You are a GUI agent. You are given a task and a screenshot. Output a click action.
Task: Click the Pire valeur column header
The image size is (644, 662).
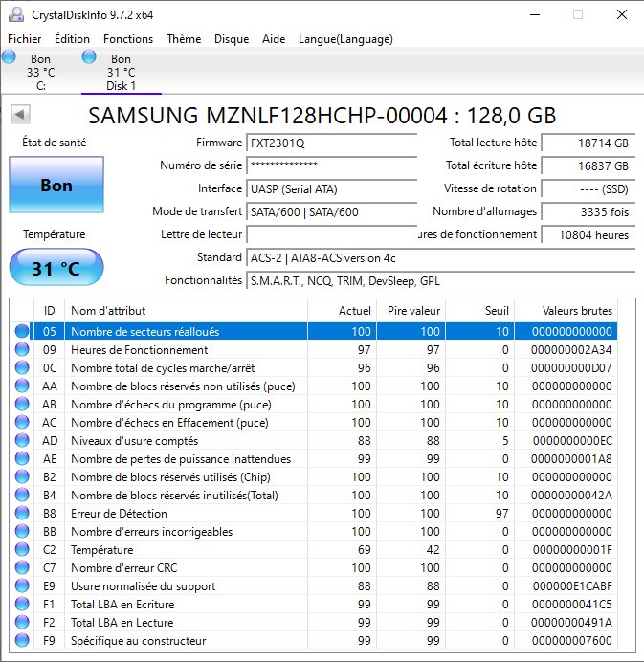pos(411,311)
